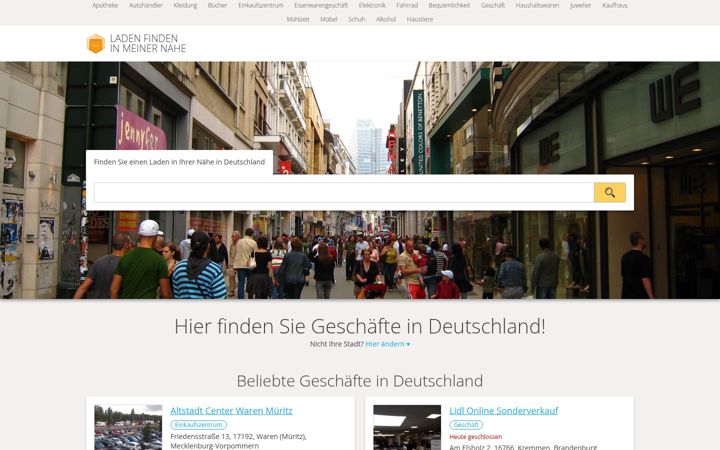Click the 'Beliebte Geschäfte in Deutschland' heading

tap(360, 381)
